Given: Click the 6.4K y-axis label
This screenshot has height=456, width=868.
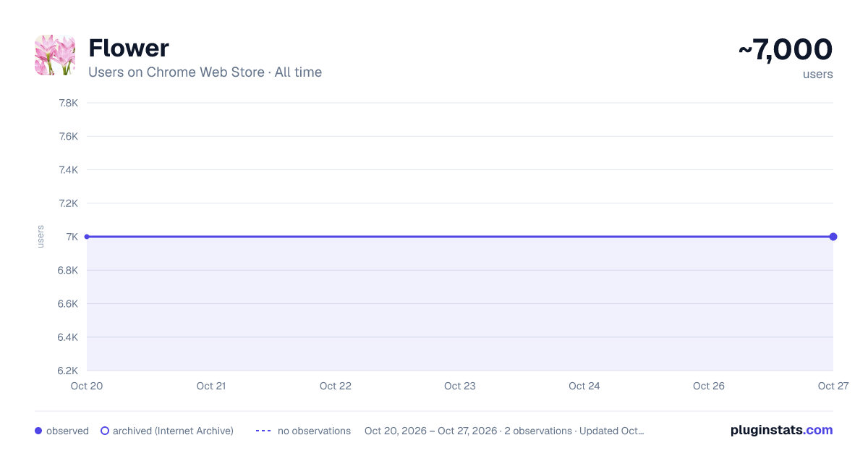Looking at the screenshot, I should [68, 337].
